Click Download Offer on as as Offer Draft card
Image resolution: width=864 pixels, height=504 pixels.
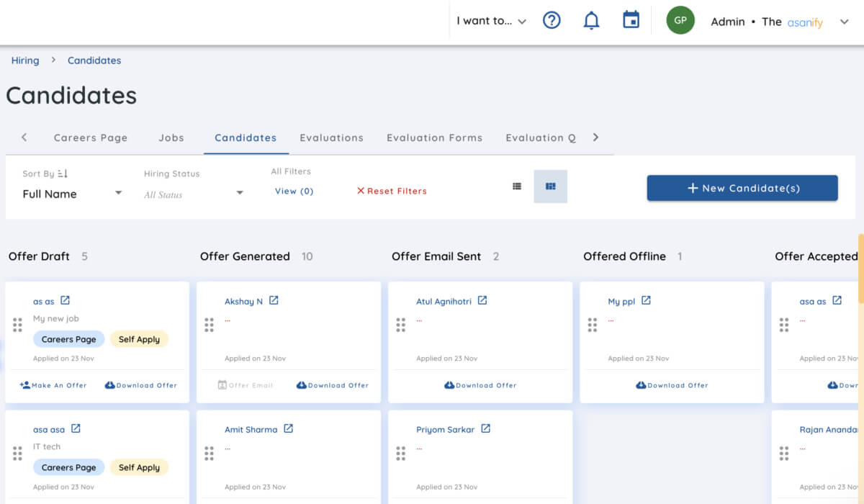click(x=140, y=385)
